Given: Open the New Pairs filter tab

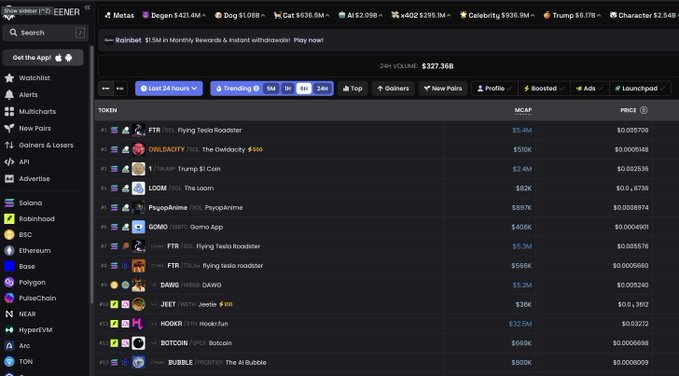Looking at the screenshot, I should (443, 88).
